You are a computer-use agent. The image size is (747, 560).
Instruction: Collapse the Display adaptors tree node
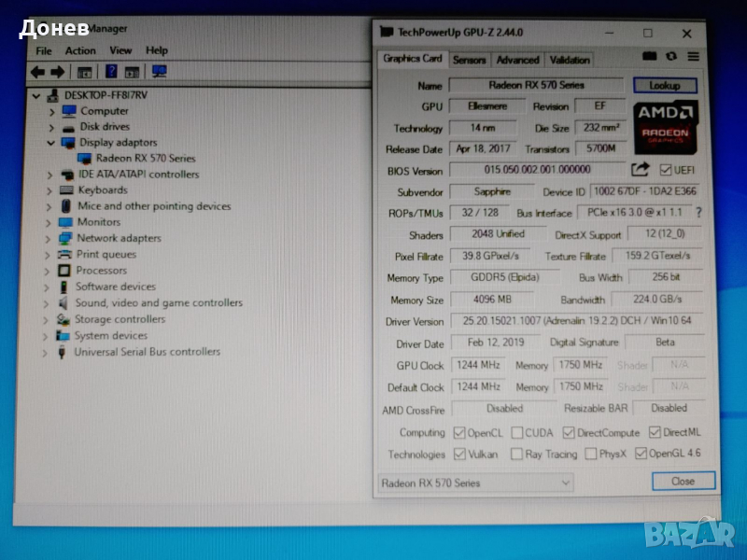pos(51,143)
